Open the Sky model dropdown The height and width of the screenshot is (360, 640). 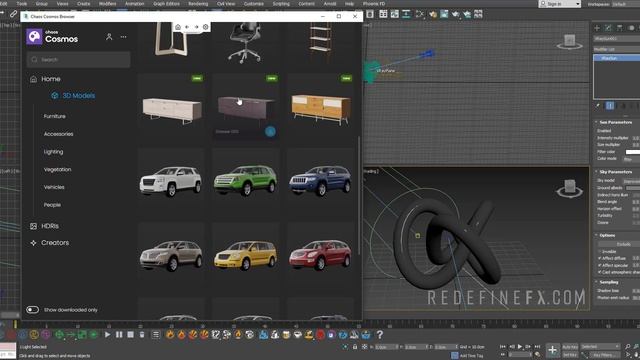point(631,181)
